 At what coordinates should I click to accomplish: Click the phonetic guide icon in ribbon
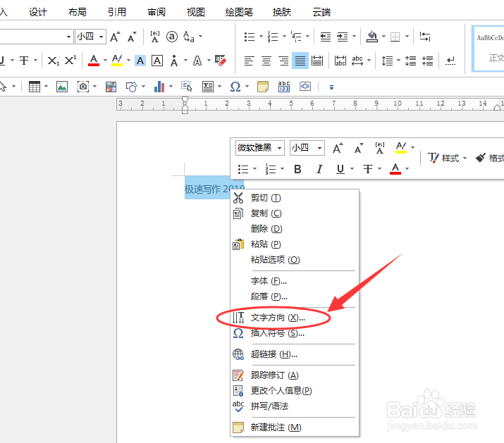[x=155, y=37]
